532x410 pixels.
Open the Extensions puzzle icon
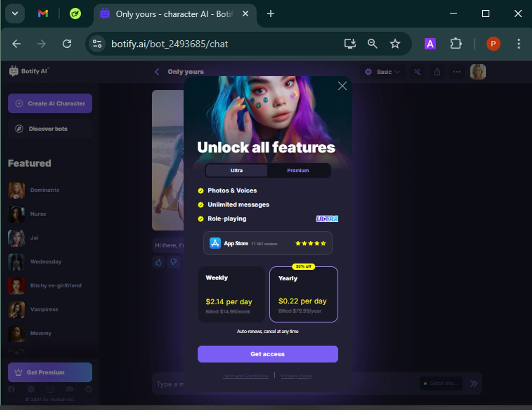[456, 44]
